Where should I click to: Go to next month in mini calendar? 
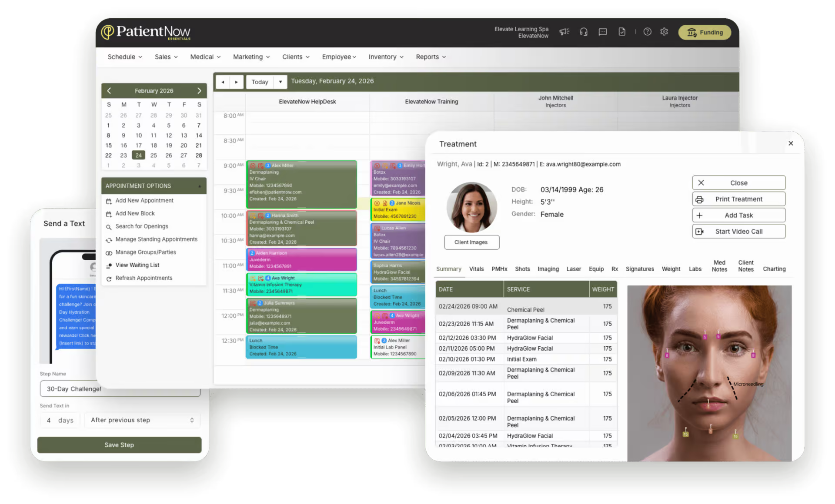click(199, 91)
